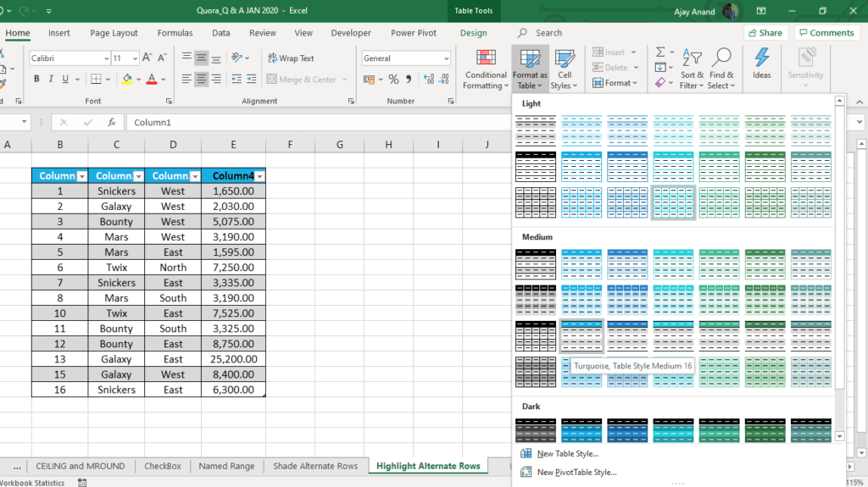Open the Formulas tab
The height and width of the screenshot is (487, 868).
[x=175, y=33]
